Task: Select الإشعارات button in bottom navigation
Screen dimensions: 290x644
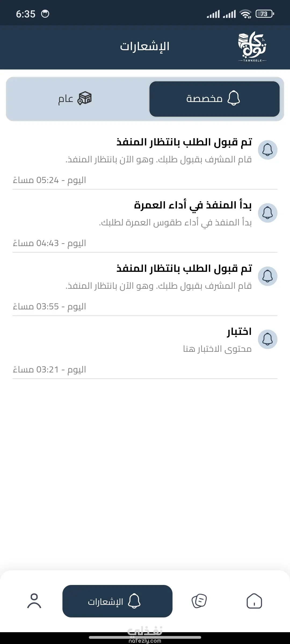Action: (x=117, y=601)
